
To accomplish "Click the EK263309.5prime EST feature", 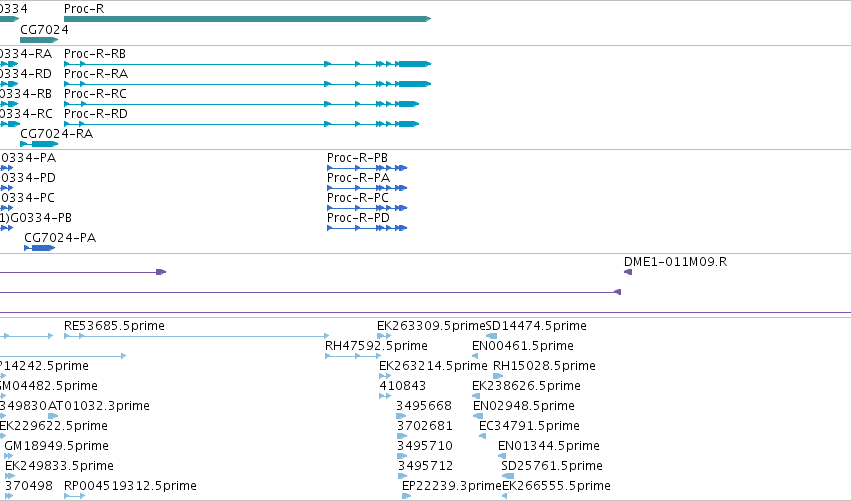I will (384, 336).
